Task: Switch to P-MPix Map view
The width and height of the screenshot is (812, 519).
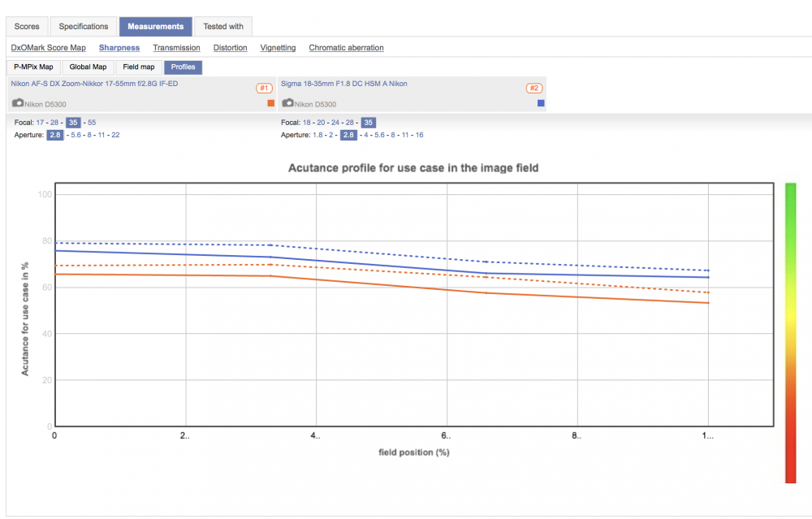Action: 33,67
